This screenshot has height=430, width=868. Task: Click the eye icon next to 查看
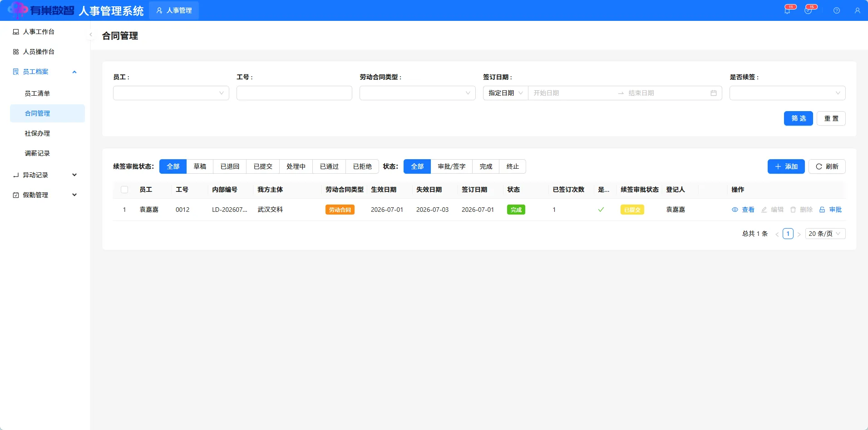735,210
